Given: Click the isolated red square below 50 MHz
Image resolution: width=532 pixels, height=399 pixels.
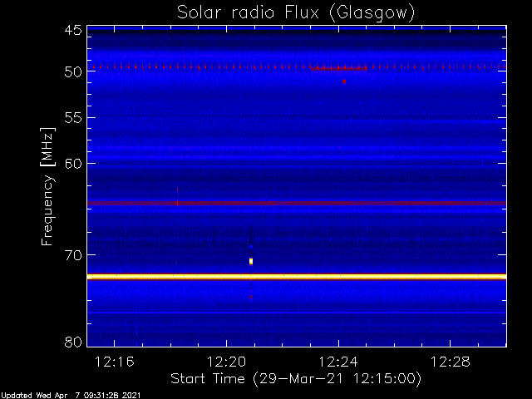Looking at the screenshot, I should point(344,81).
